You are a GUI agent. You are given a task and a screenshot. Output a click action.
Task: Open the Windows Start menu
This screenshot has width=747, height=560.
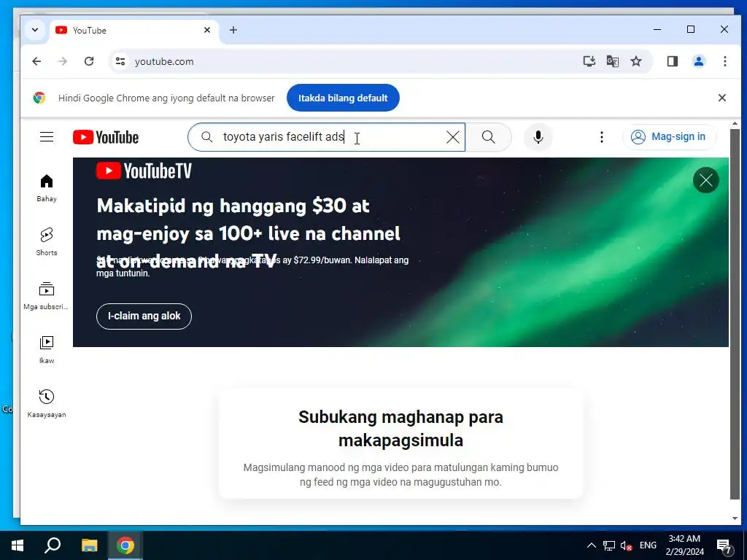[18, 545]
